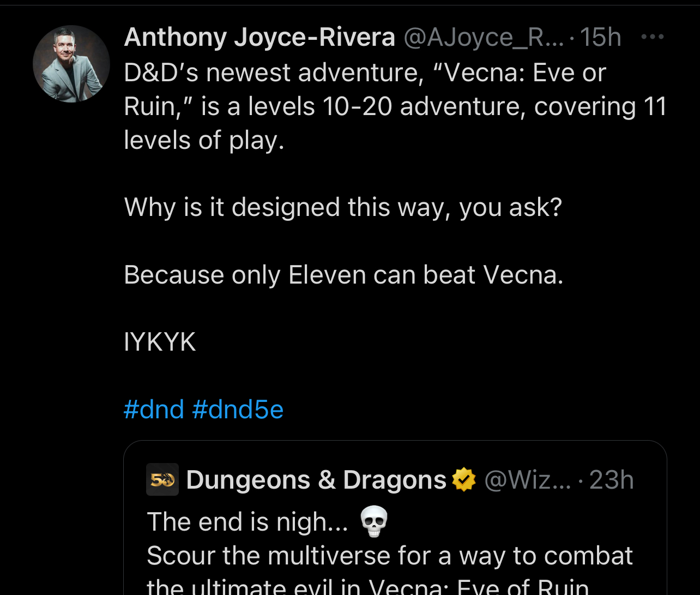
Task: Click "The end is nigh..." quoted text
Action: pyautogui.click(x=247, y=522)
